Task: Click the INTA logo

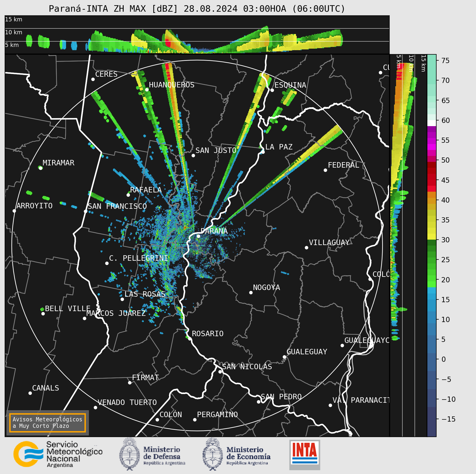Action: pyautogui.click(x=305, y=455)
